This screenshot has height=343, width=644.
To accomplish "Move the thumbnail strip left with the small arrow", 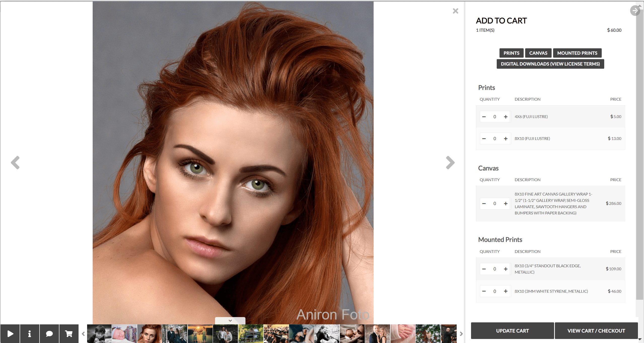I will tap(83, 334).
